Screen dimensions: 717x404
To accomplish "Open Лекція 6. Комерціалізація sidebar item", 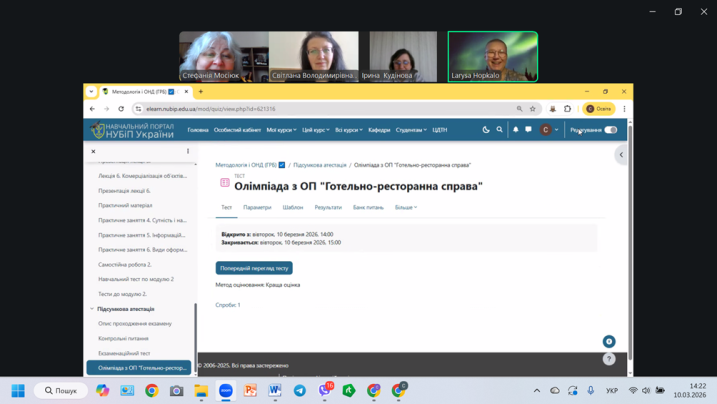I will pyautogui.click(x=142, y=176).
